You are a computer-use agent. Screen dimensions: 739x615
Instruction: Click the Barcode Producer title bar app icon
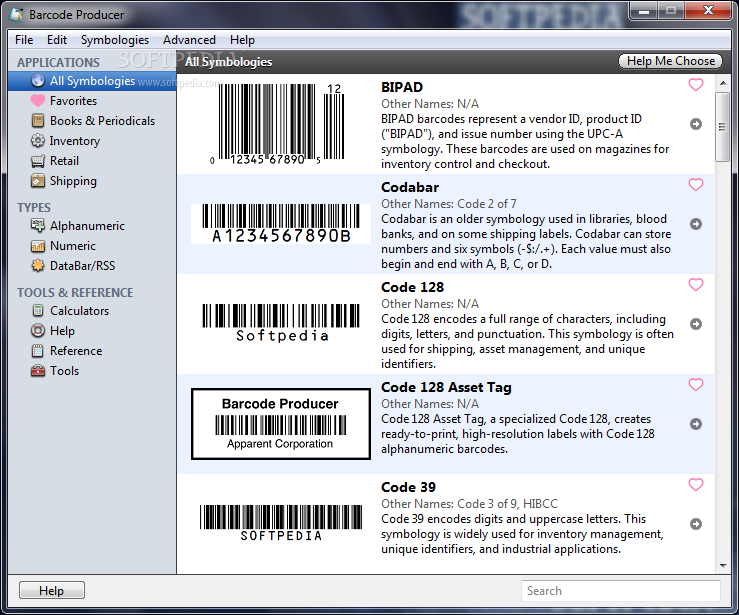(x=16, y=15)
